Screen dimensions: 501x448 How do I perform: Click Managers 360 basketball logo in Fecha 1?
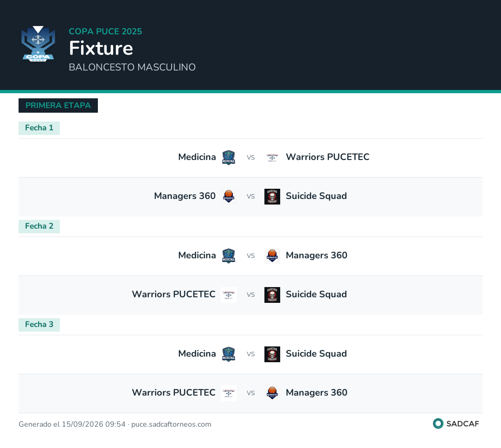(x=228, y=197)
